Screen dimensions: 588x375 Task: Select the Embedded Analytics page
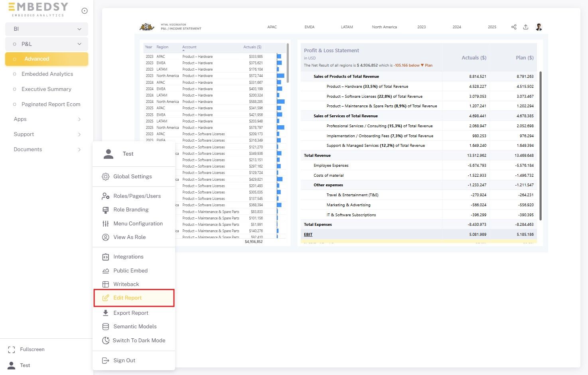(x=47, y=74)
